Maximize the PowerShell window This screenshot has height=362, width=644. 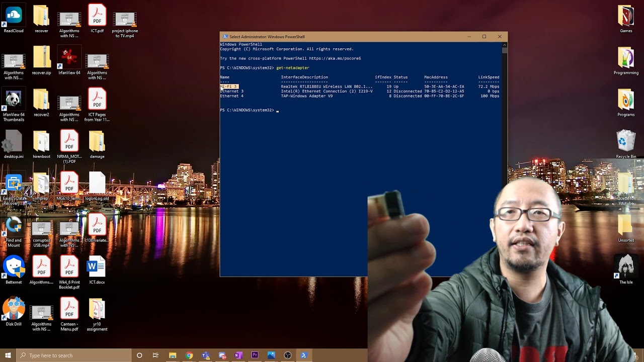tap(484, 37)
